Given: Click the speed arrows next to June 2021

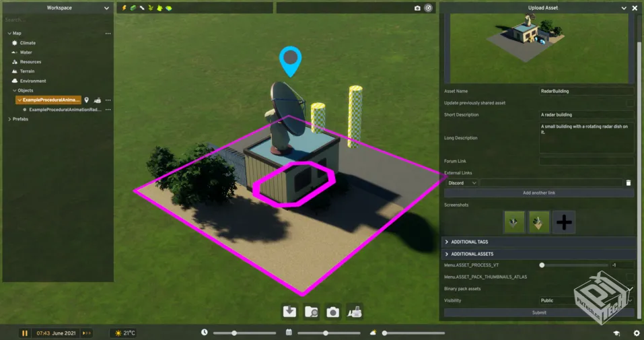Looking at the screenshot, I should pyautogui.click(x=87, y=333).
